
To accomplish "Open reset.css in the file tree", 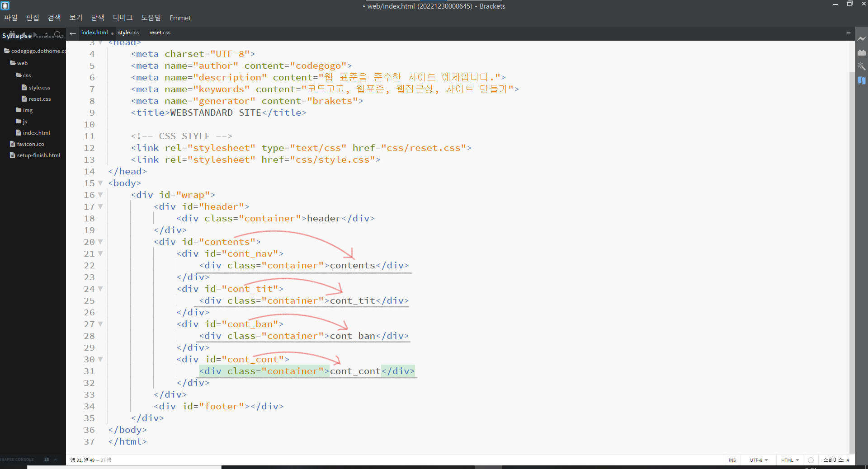I will click(40, 98).
